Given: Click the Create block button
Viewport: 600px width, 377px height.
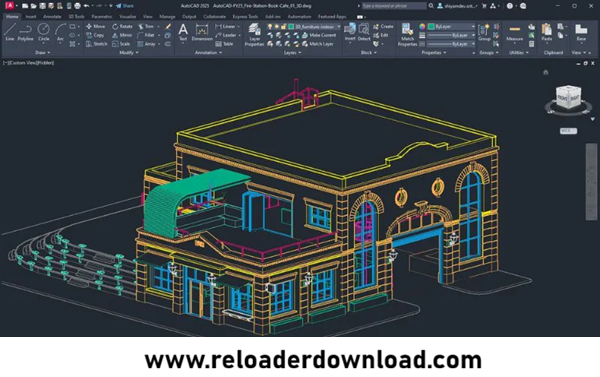Looking at the screenshot, I should coord(383,26).
